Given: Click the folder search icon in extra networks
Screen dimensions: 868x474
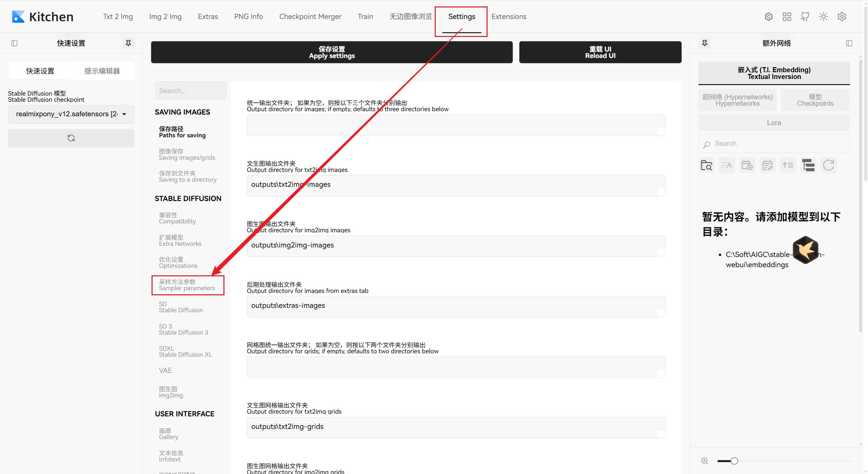Looking at the screenshot, I should [x=707, y=165].
